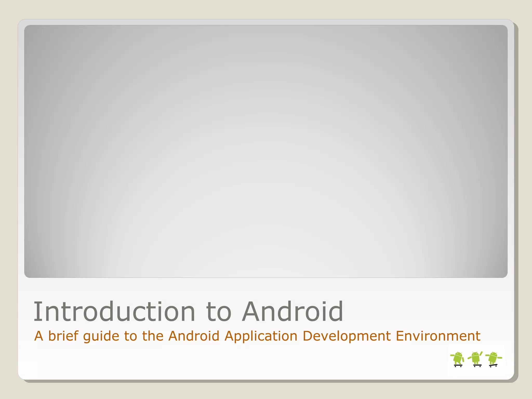The height and width of the screenshot is (399, 532).
Task: Click the word "Introduction" in the slide title
Action: pyautogui.click(x=114, y=311)
